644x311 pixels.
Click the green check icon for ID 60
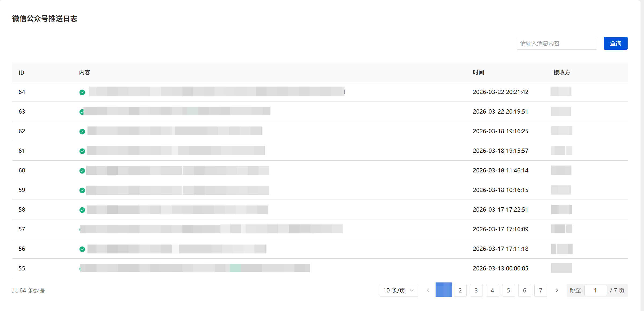[82, 171]
